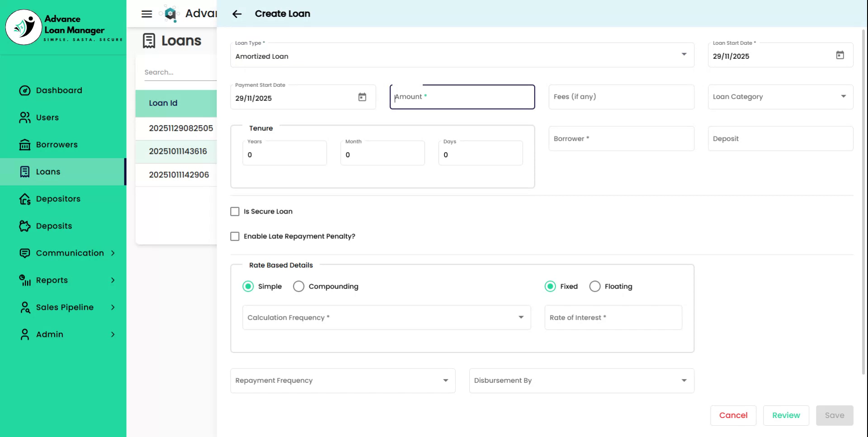Click the back arrow beside Create Loan
Screen dimensions: 868x437
pos(237,14)
